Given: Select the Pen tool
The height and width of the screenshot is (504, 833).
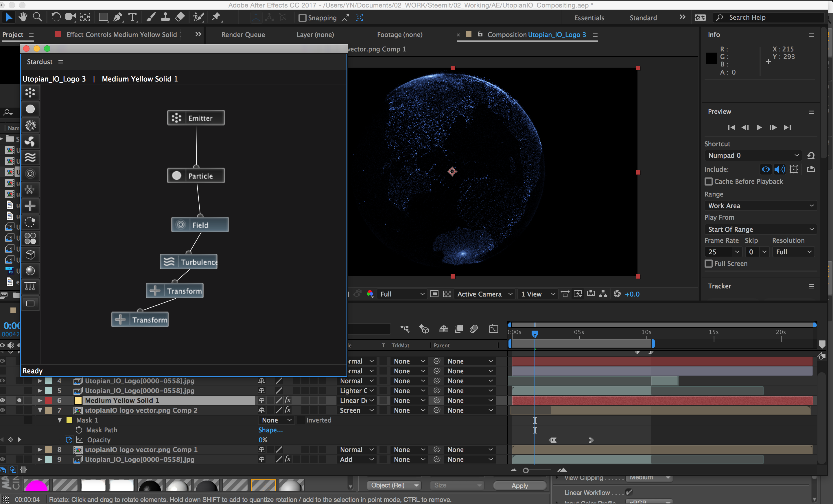Looking at the screenshot, I should (118, 17).
